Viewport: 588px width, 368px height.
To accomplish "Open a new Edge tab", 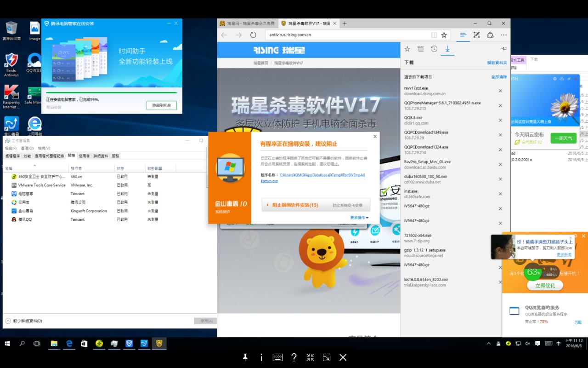I will pos(345,23).
